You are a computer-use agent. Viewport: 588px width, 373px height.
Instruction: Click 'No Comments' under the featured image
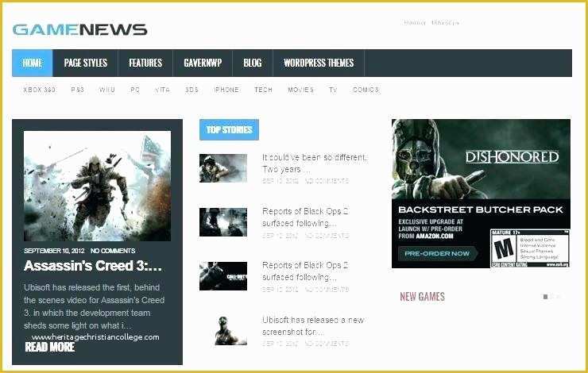pyautogui.click(x=113, y=251)
